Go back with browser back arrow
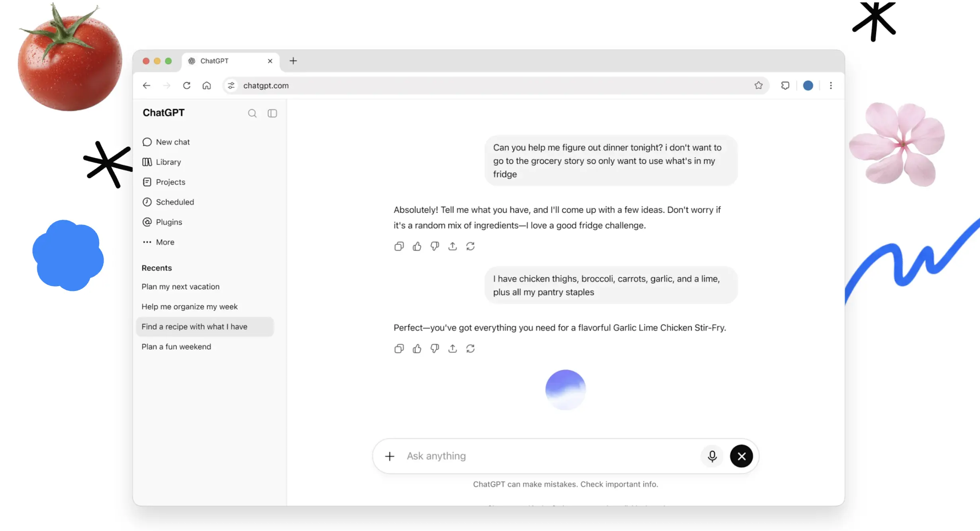The height and width of the screenshot is (531, 980). click(x=147, y=86)
